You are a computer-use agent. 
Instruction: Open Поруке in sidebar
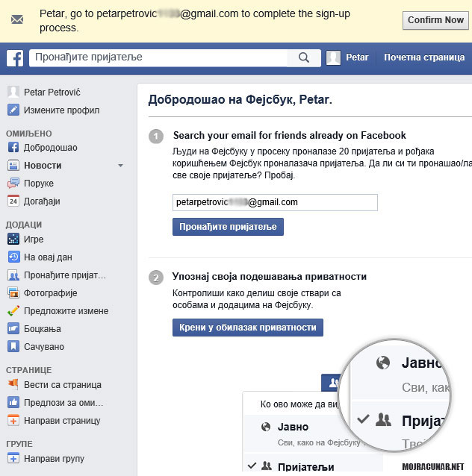coord(39,184)
